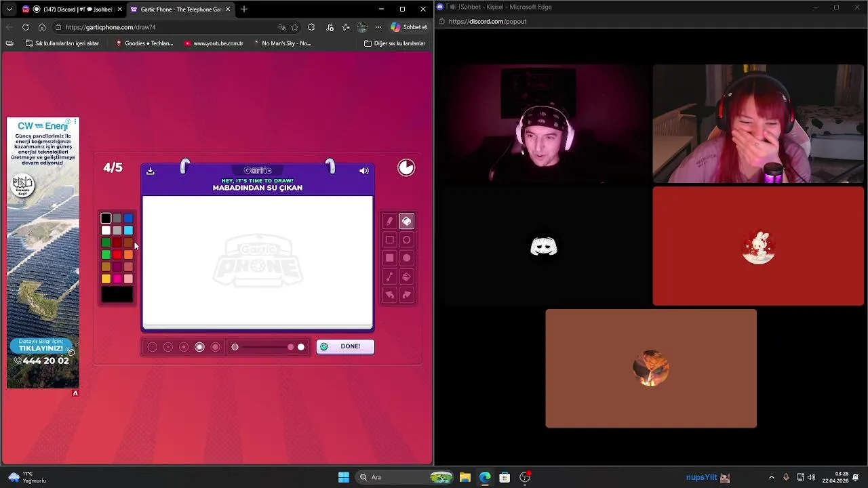Choose the empty rectangle shape tool
This screenshot has width=868, height=488.
pos(389,239)
